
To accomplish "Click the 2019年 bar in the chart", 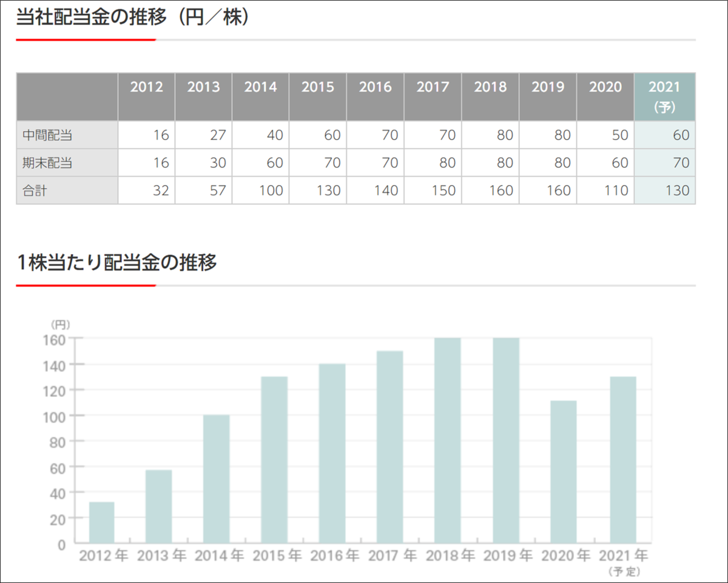I will (506, 440).
